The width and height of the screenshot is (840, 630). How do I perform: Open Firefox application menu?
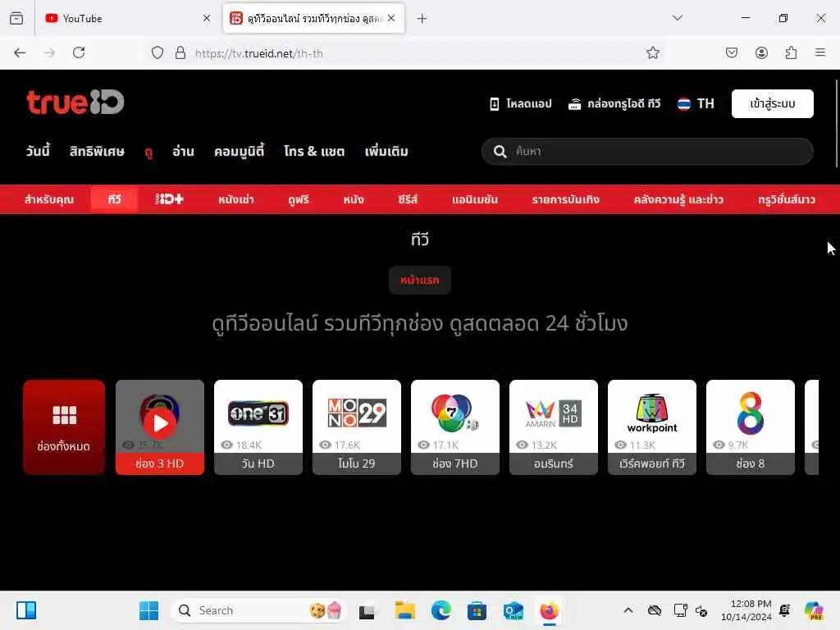click(820, 52)
